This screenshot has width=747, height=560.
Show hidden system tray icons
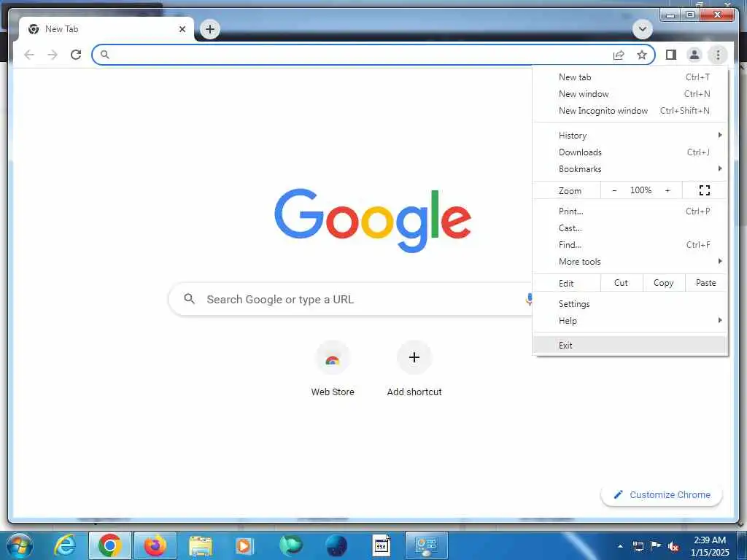coord(620,546)
